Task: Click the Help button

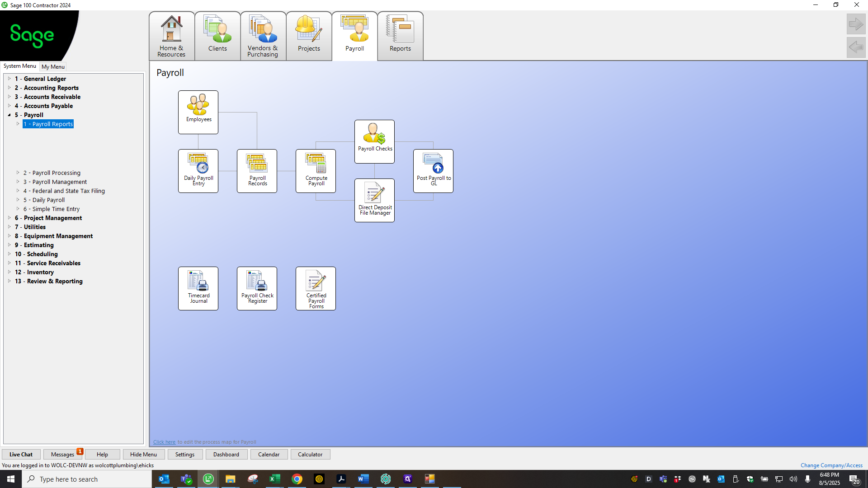Action: [102, 455]
